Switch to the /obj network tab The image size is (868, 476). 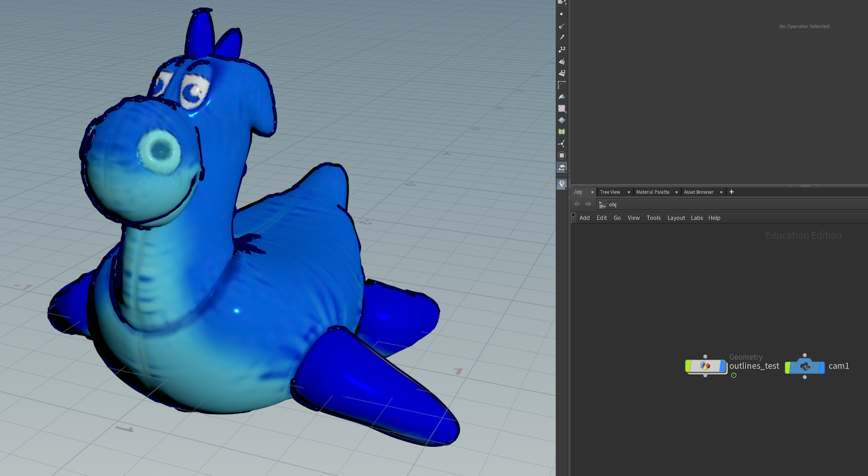point(578,192)
